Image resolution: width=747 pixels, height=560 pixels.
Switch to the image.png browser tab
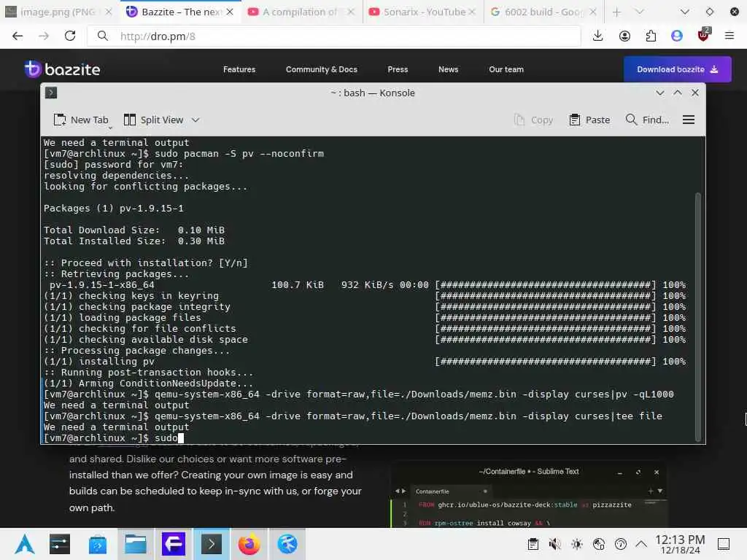[58, 12]
